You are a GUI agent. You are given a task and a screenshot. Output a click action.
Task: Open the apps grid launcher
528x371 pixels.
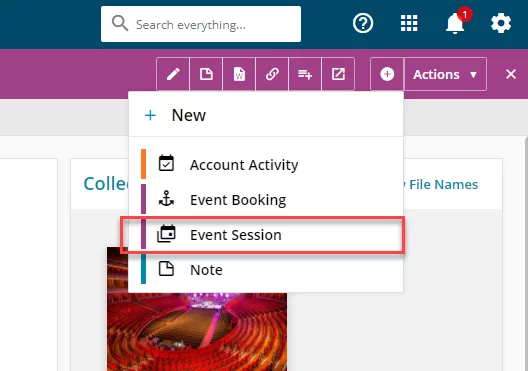[409, 24]
